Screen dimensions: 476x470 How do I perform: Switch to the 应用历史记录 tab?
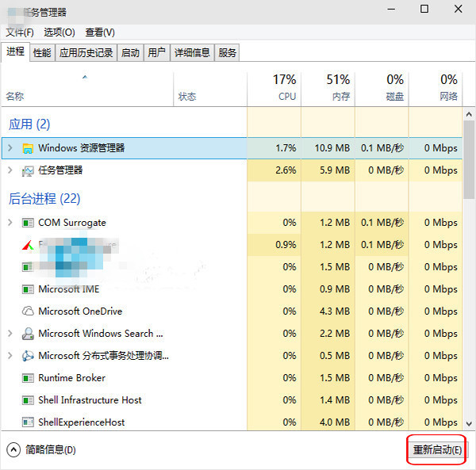pyautogui.click(x=86, y=53)
